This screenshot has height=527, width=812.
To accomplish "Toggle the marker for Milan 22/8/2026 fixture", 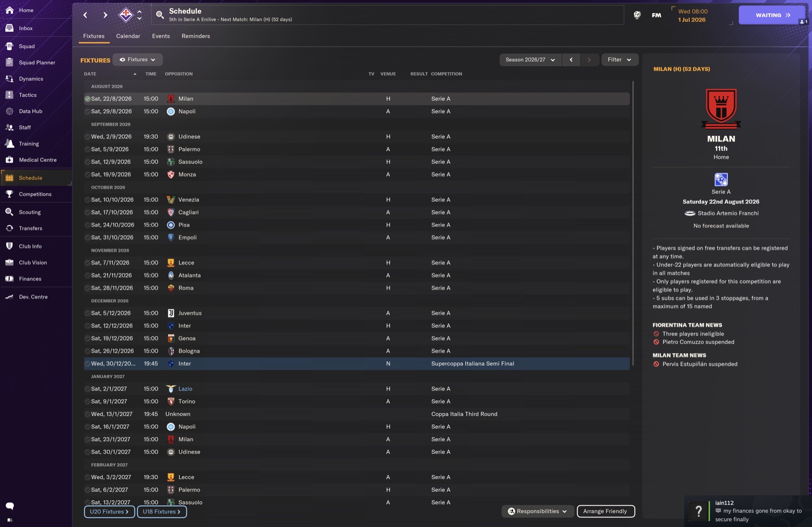I will (87, 99).
